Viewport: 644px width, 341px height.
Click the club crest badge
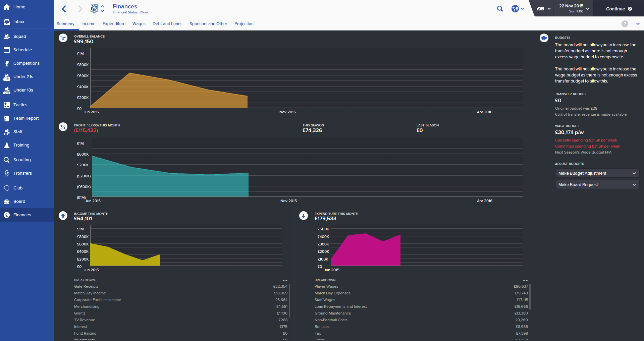coord(94,9)
